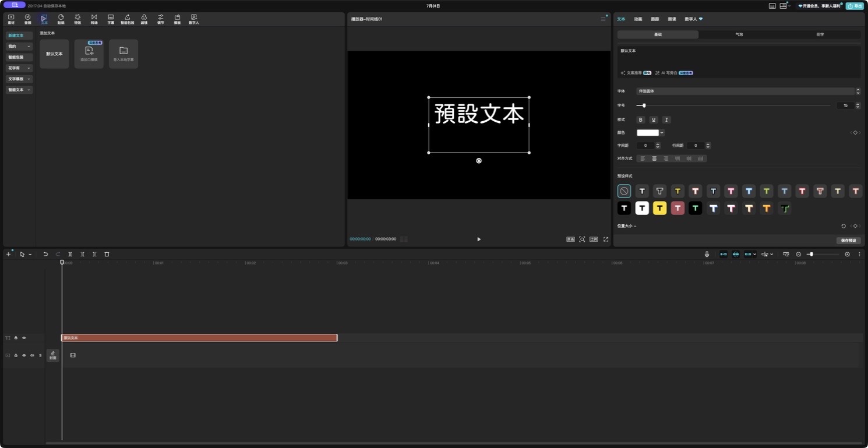868x448 pixels.
Task: Open the 特效 effects panel
Action: point(77,19)
